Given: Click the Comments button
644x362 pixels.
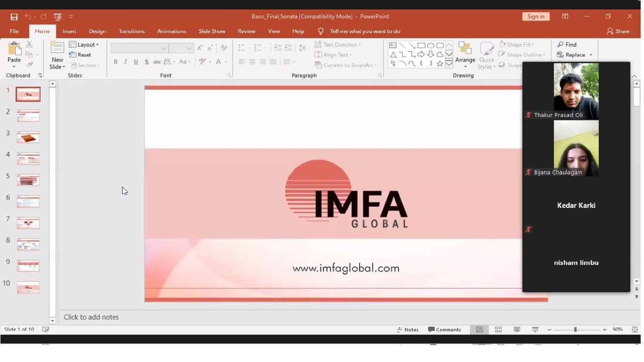Looking at the screenshot, I should [445, 330].
